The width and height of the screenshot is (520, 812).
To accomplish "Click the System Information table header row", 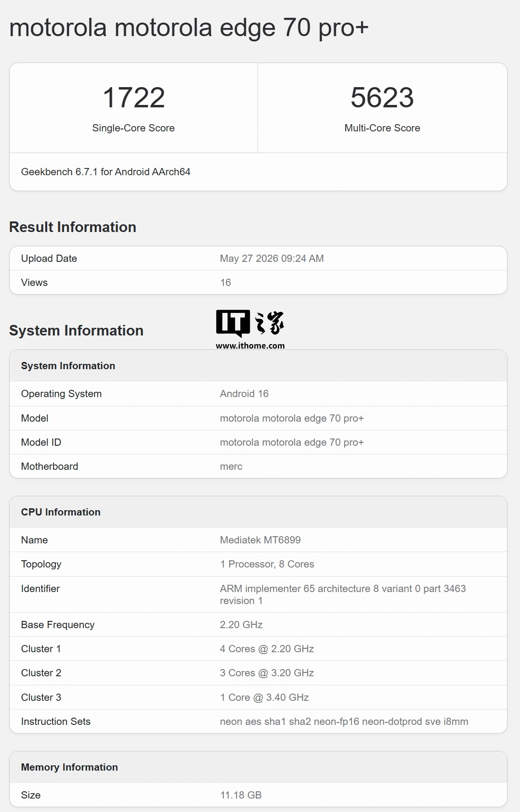I will [x=258, y=366].
